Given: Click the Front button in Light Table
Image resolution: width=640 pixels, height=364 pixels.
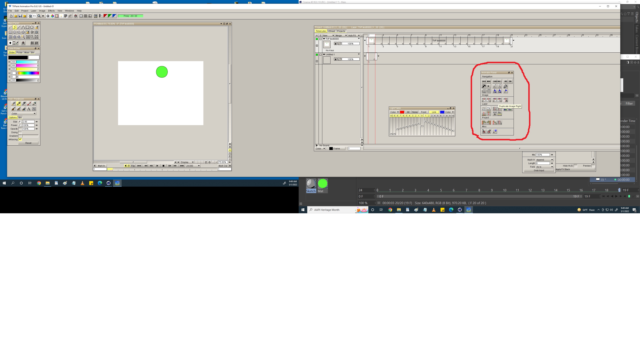Looking at the screenshot, I should (423, 112).
